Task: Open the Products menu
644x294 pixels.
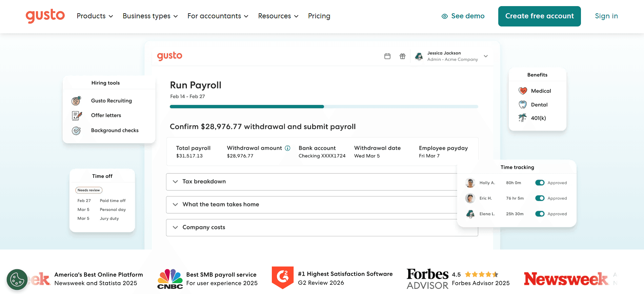Action: click(x=95, y=16)
